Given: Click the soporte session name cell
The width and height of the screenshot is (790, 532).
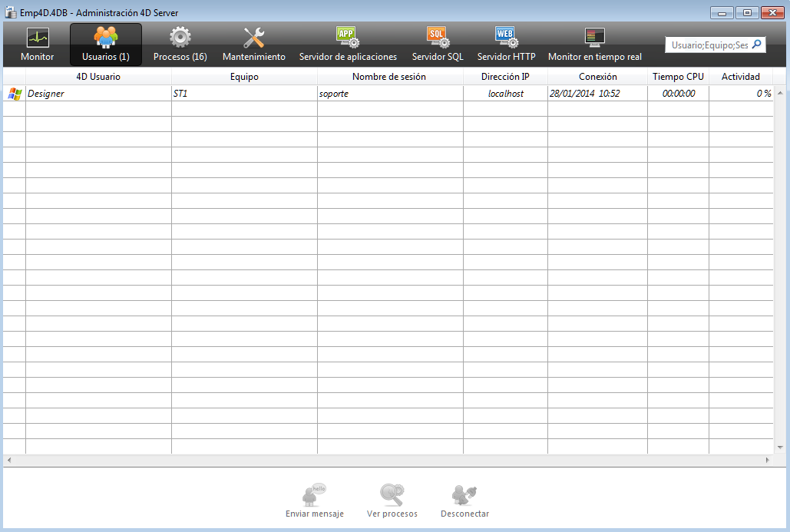Looking at the screenshot, I should point(390,93).
